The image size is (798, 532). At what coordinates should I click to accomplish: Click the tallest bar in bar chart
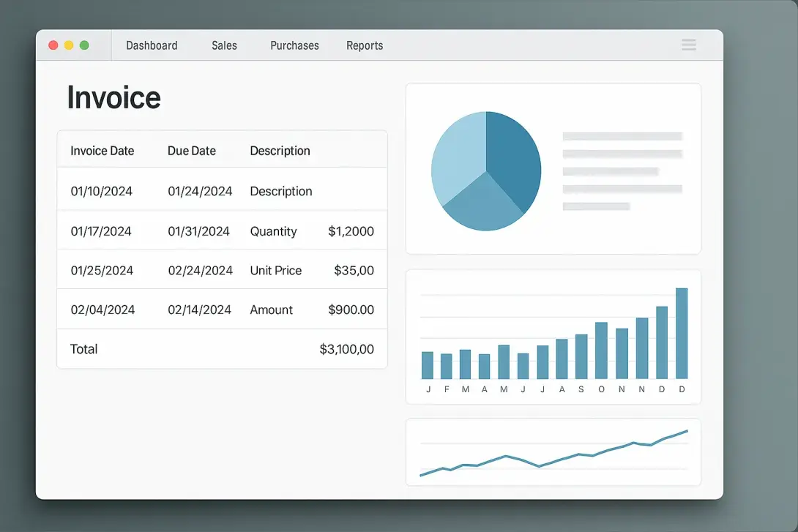coord(682,333)
